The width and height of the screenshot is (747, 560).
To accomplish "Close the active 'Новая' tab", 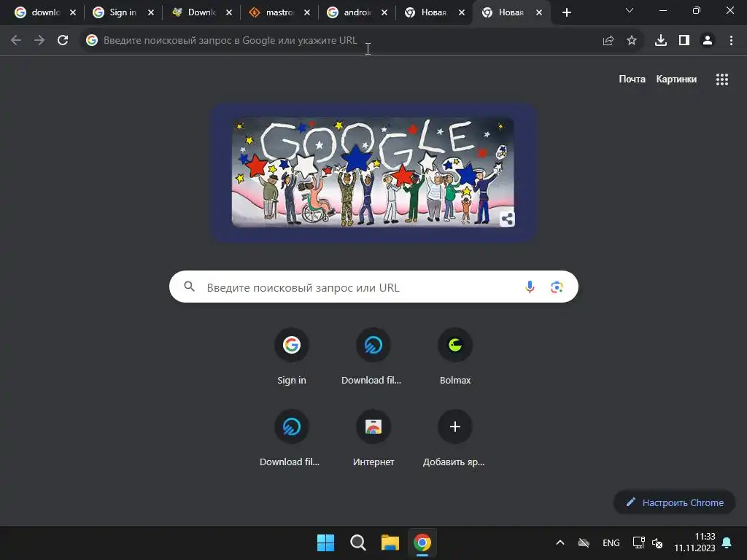I will pyautogui.click(x=539, y=13).
